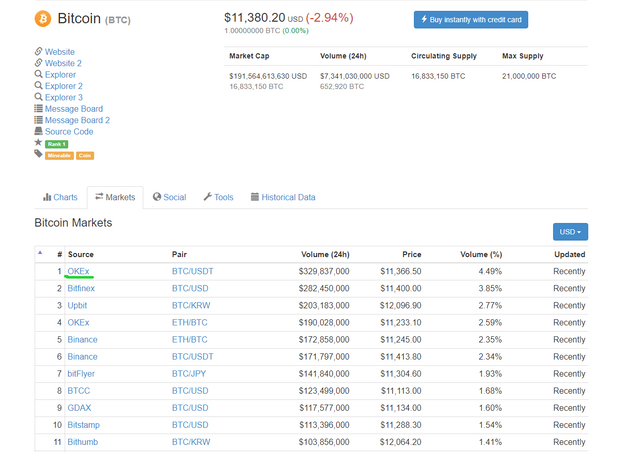
Task: Click the orange Coin tag
Action: tap(85, 156)
